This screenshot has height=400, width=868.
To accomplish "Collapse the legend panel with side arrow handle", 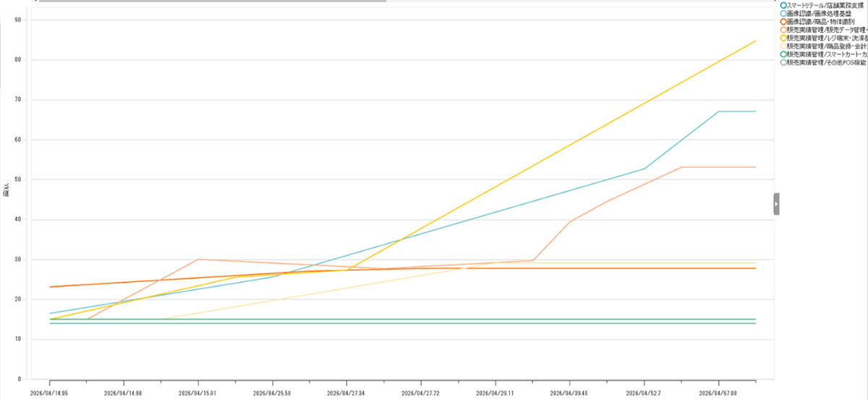I will [x=776, y=204].
